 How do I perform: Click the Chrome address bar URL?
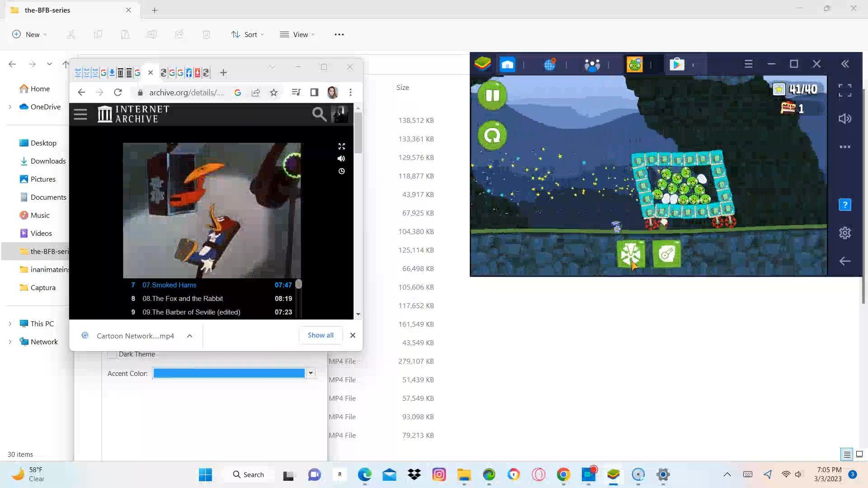[x=186, y=93]
